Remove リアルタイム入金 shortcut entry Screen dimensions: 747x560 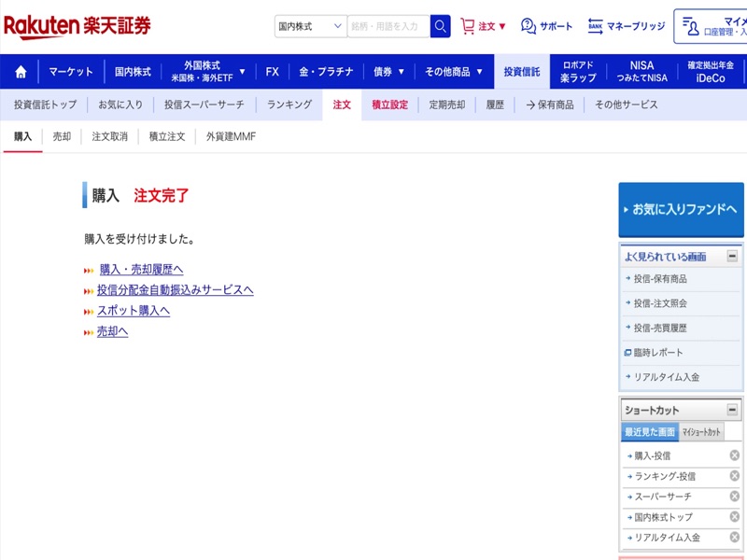pyautogui.click(x=734, y=538)
